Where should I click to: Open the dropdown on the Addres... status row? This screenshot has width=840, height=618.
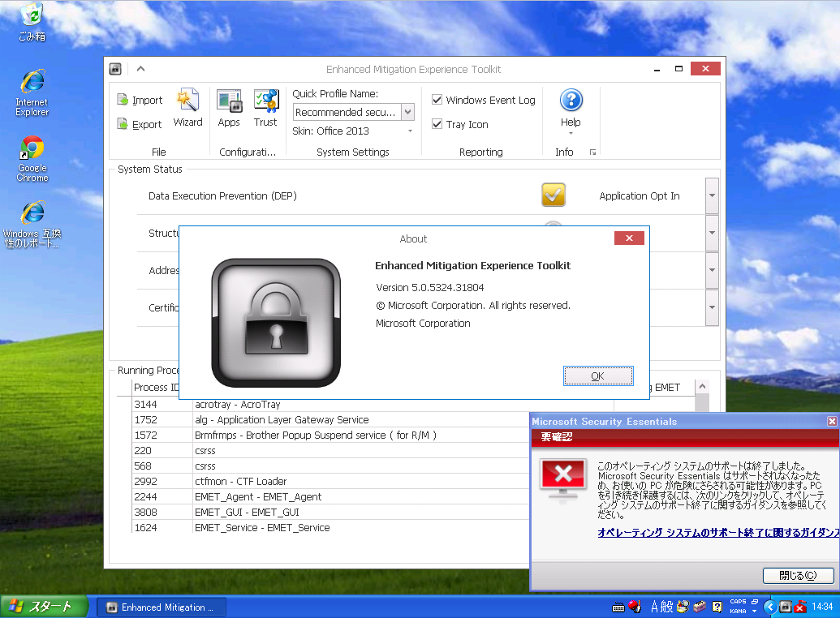(712, 270)
